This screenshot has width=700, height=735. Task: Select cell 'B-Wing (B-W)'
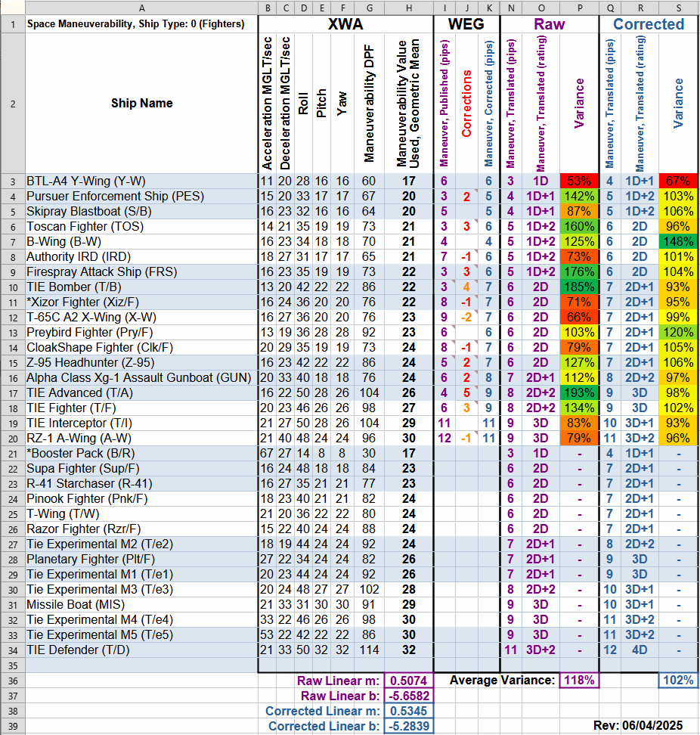[x=141, y=241]
